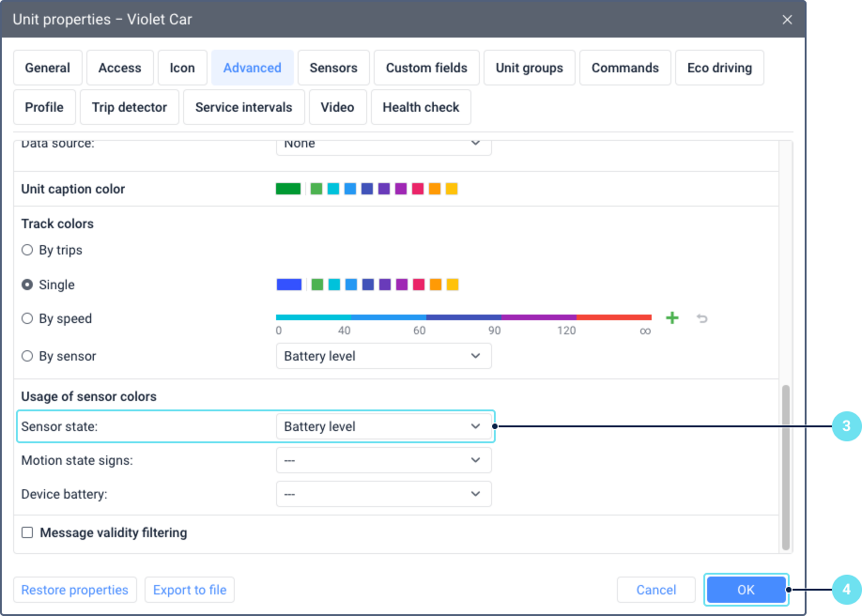Click the reset arrow icon beside speed scale

pyautogui.click(x=701, y=318)
